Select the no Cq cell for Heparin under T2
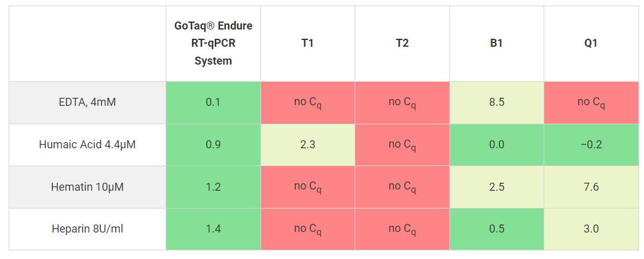The width and height of the screenshot is (644, 259). click(x=402, y=229)
